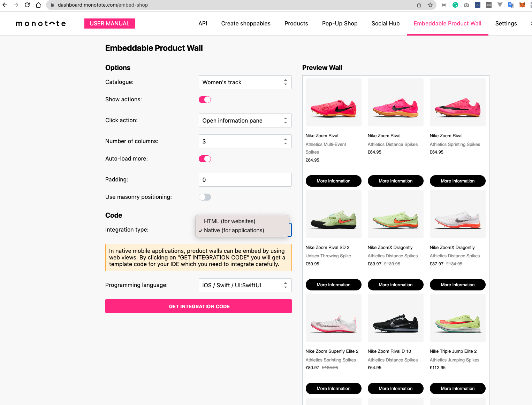Image resolution: width=532 pixels, height=405 pixels.
Task: Select the Embeddable Product Wall tab
Action: click(x=448, y=23)
